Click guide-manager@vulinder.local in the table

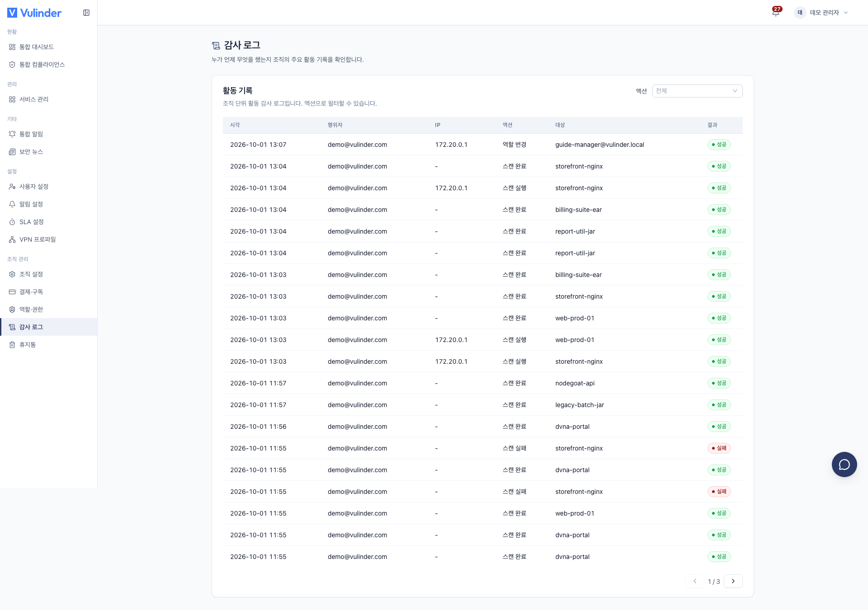(599, 145)
